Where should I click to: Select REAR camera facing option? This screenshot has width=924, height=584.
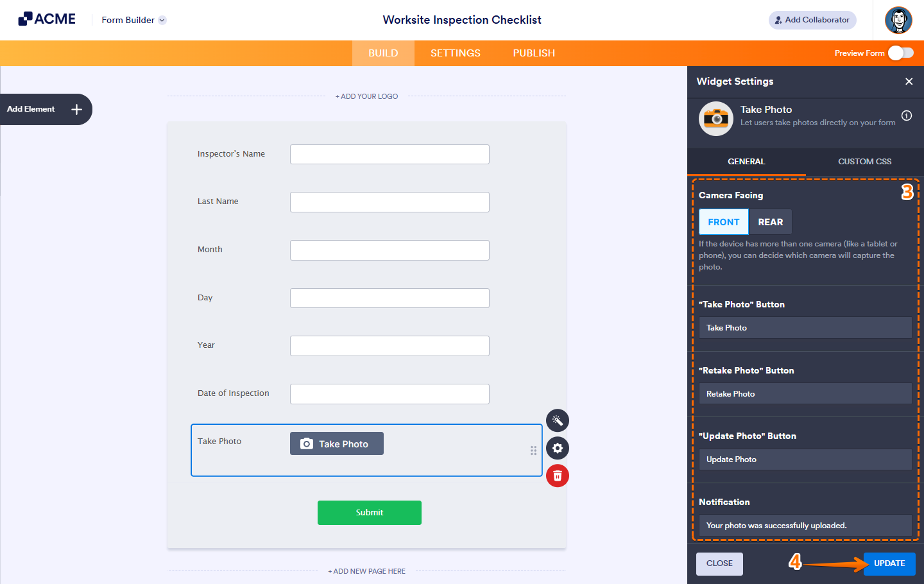(x=770, y=221)
